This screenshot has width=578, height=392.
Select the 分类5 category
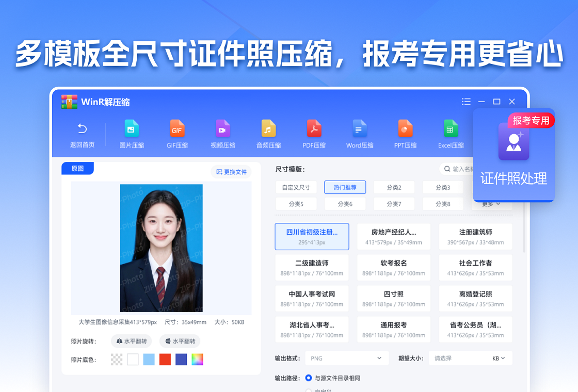[x=296, y=204]
